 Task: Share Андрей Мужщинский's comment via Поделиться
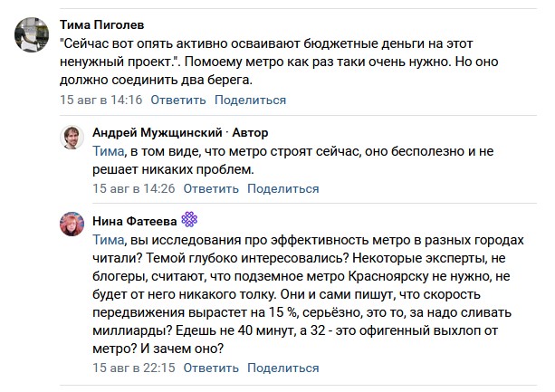pyautogui.click(x=283, y=188)
